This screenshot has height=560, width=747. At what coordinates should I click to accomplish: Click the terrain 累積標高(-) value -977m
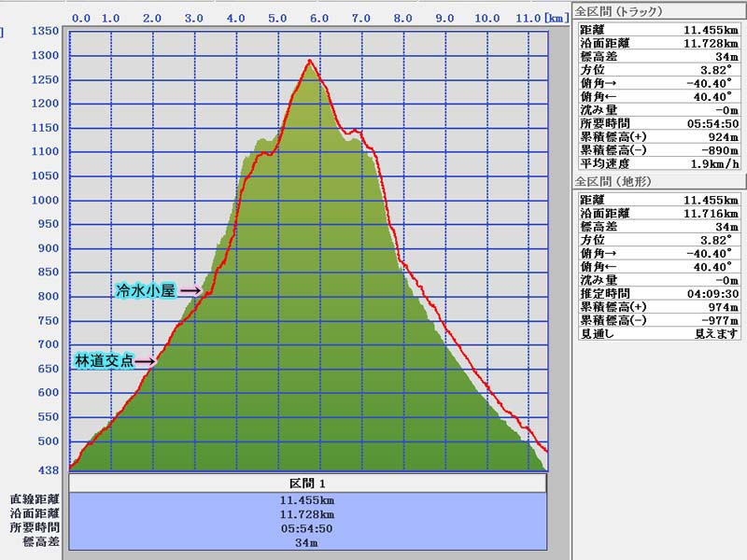719,320
